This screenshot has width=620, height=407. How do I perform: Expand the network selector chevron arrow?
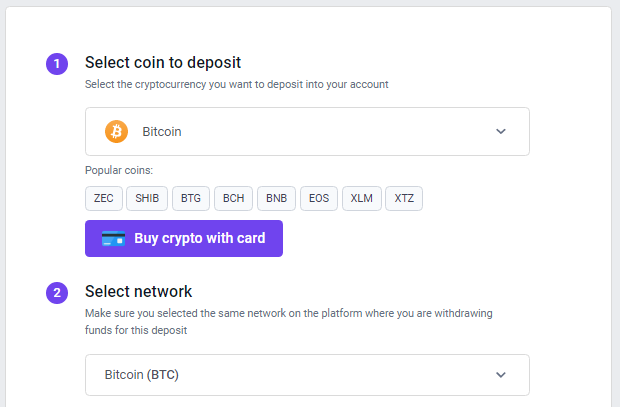[501, 375]
